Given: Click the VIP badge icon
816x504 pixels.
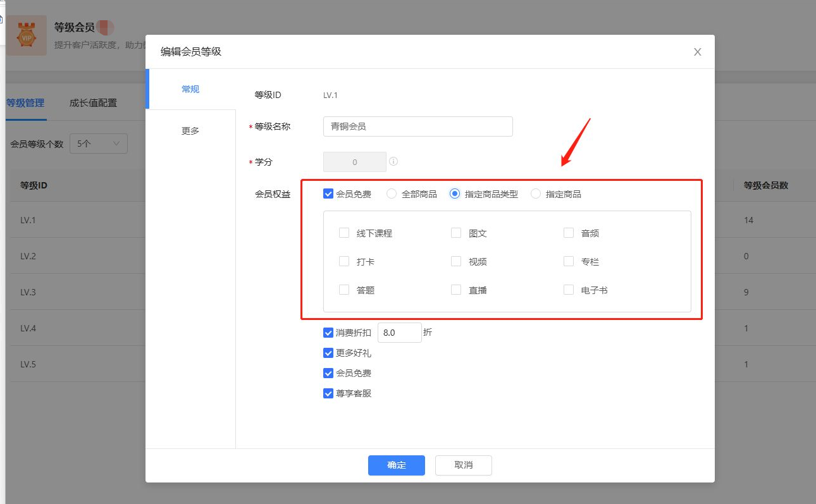Looking at the screenshot, I should point(27,35).
